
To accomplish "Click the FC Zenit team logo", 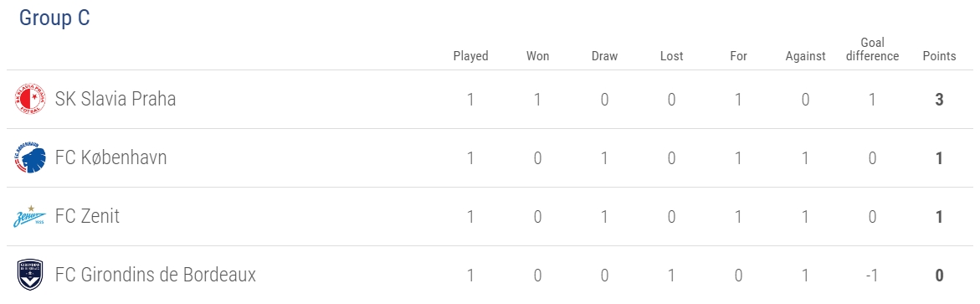I will [x=30, y=216].
